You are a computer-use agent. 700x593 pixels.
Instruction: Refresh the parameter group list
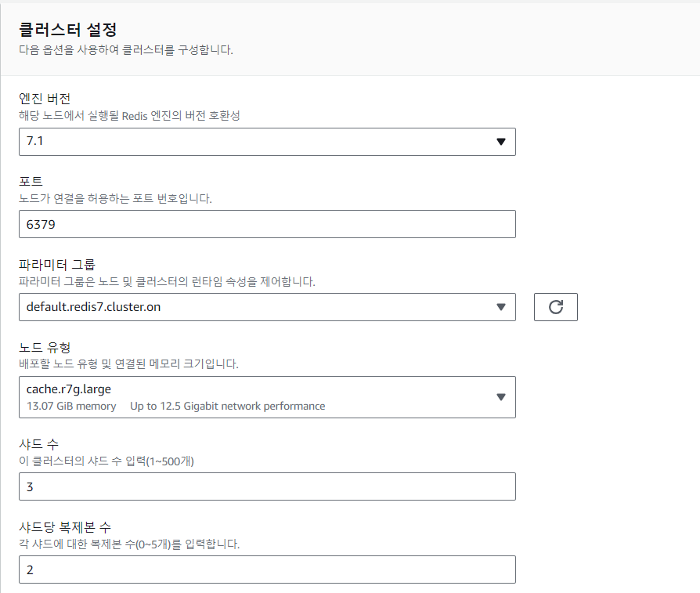tap(555, 307)
